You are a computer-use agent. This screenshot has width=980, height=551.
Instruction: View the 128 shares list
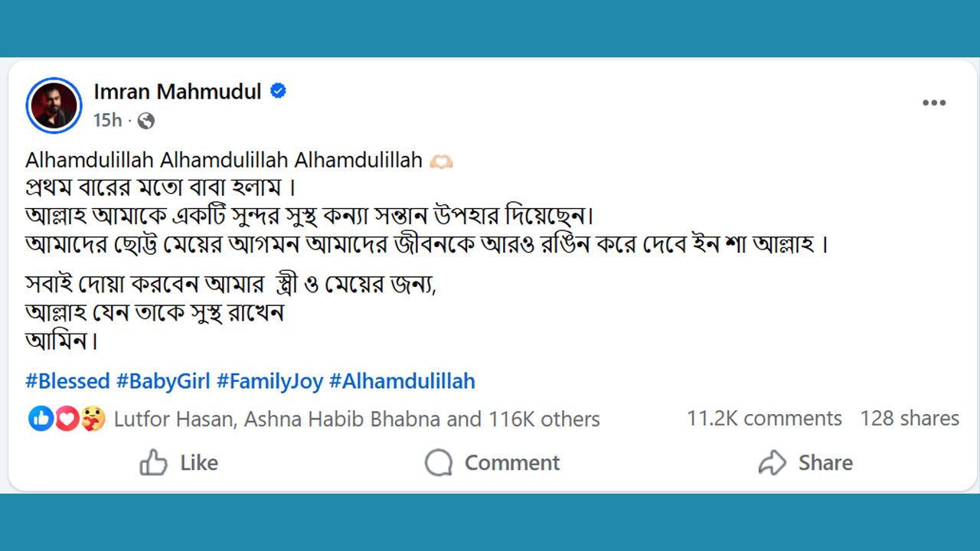tap(909, 419)
